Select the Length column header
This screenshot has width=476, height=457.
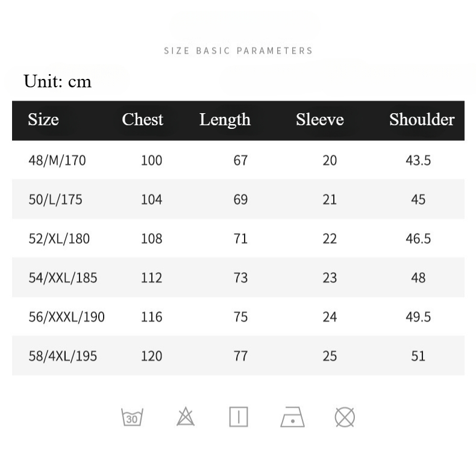[x=225, y=119]
